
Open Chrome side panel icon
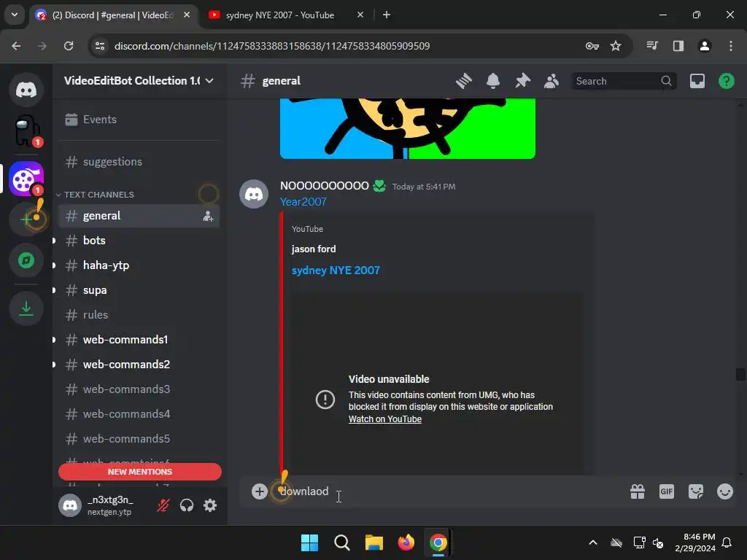pos(678,46)
